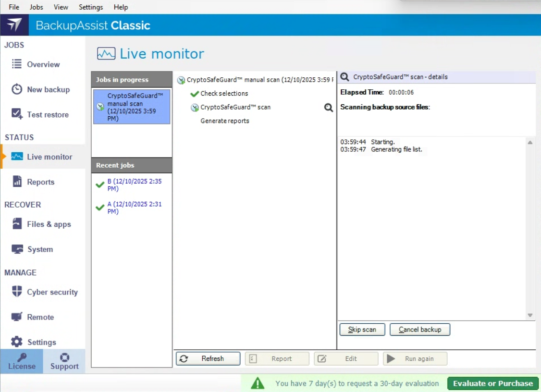
Task: Open Test restore icon in sidebar
Action: [17, 114]
